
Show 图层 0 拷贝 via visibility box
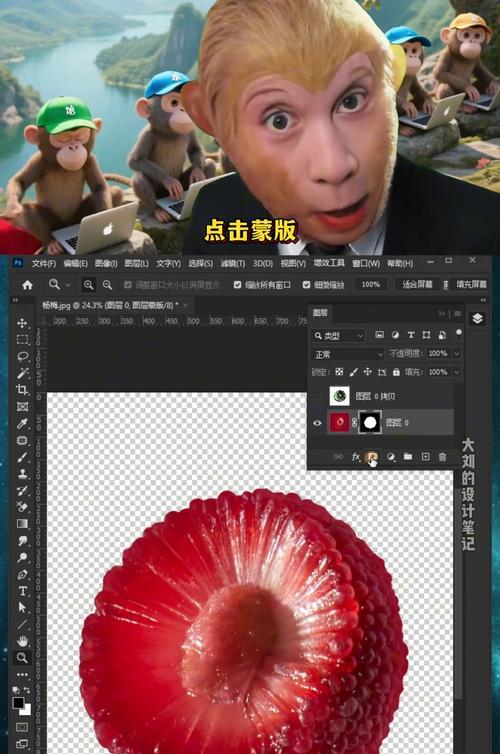(317, 396)
